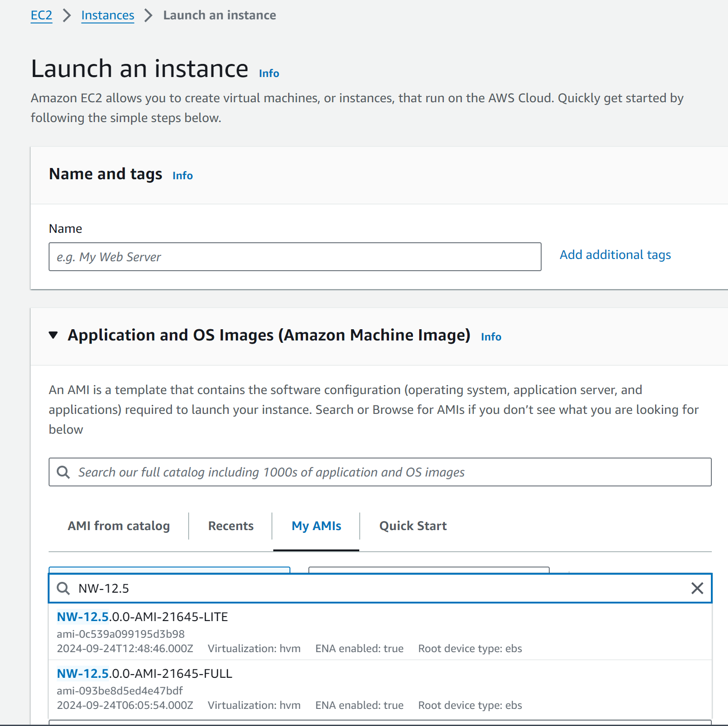Navigate to EC2 via breadcrumb
The height and width of the screenshot is (726, 728).
[x=41, y=15]
